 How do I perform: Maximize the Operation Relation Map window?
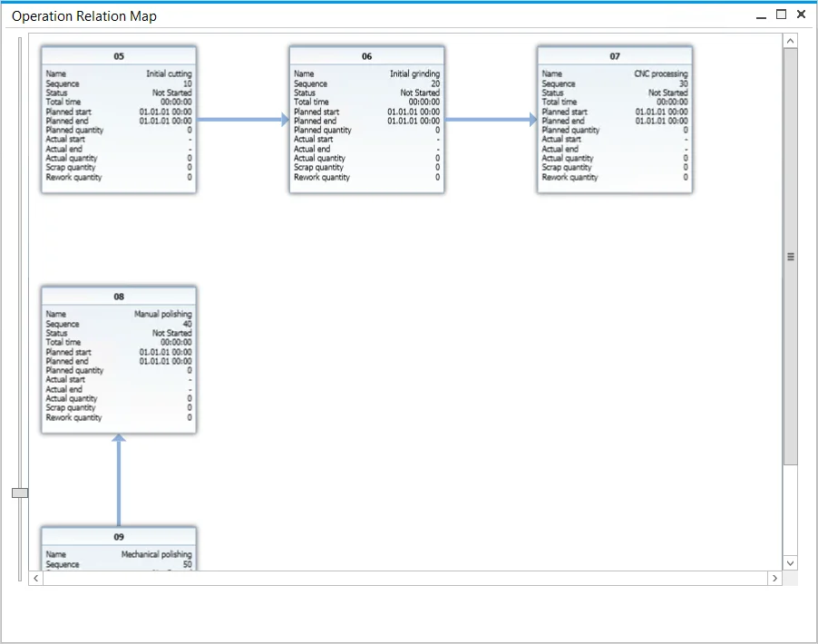(781, 15)
